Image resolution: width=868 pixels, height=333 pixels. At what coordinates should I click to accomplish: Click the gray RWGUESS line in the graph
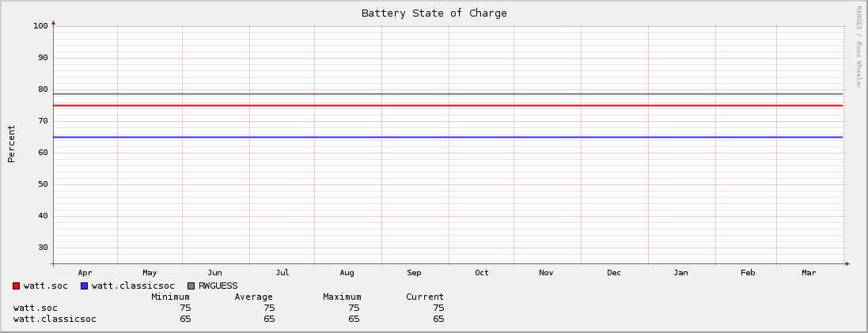coord(448,93)
